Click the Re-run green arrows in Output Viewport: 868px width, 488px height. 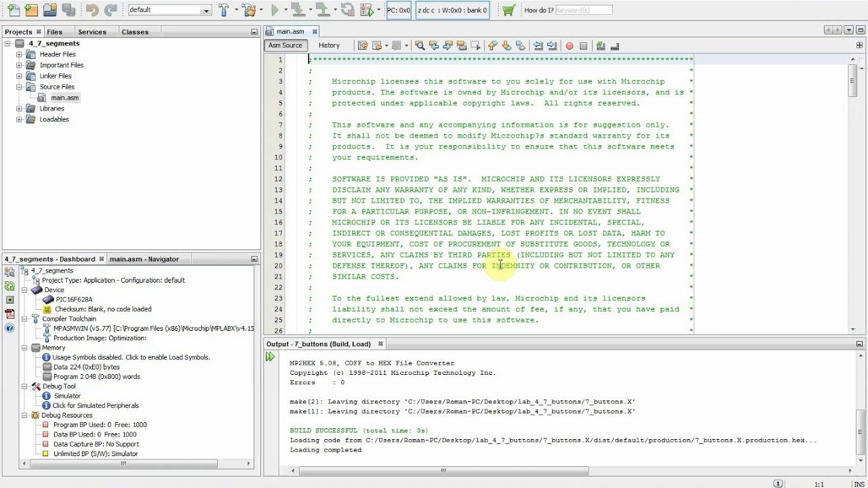(271, 357)
